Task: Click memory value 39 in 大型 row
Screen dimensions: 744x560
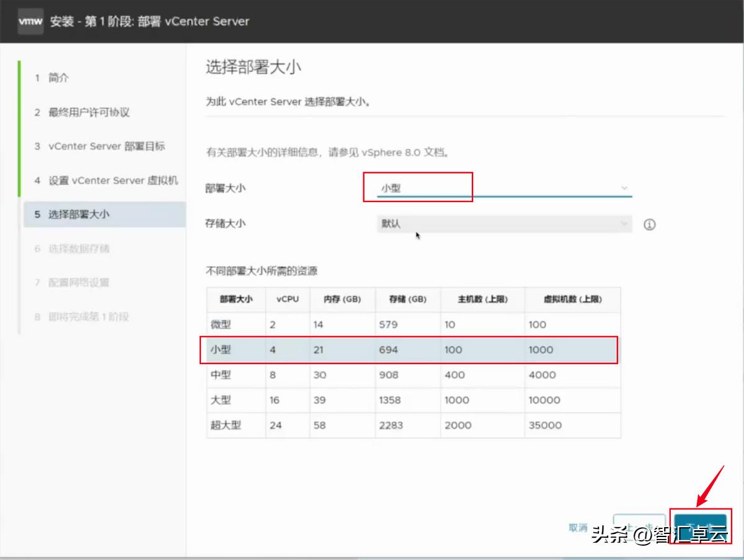Action: (x=319, y=400)
